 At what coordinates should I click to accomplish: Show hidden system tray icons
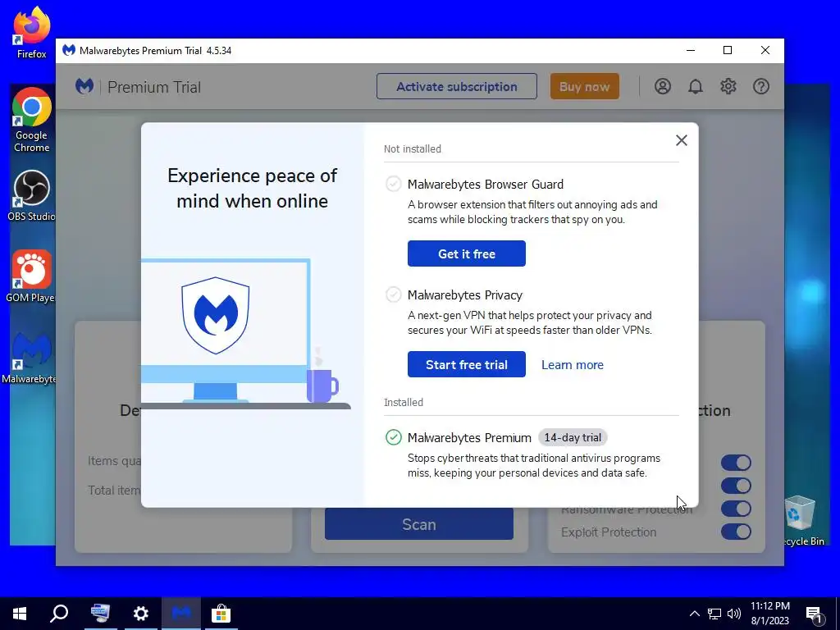pyautogui.click(x=694, y=614)
